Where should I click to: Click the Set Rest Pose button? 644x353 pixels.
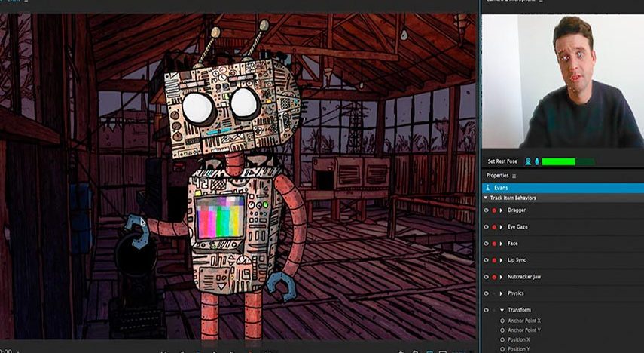[x=502, y=161]
